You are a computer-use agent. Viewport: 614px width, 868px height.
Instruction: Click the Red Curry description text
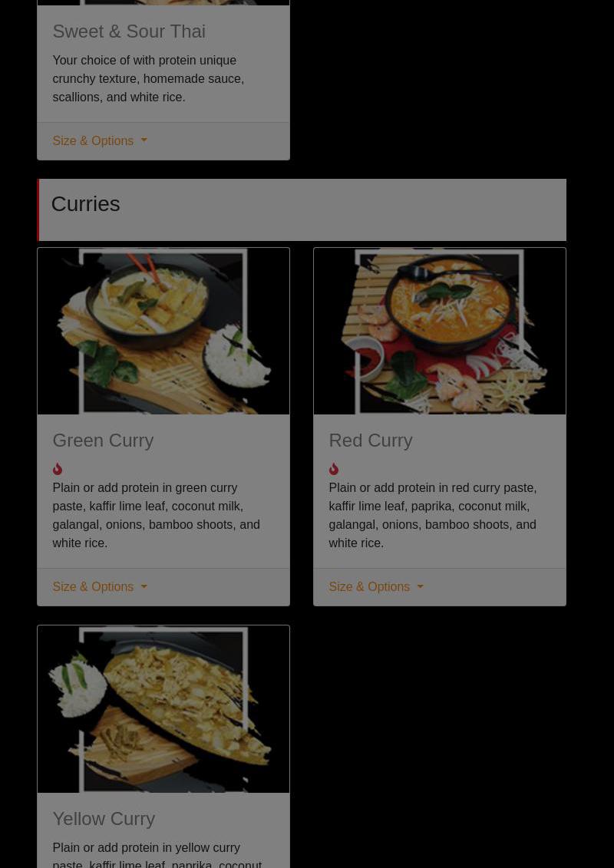434,516
